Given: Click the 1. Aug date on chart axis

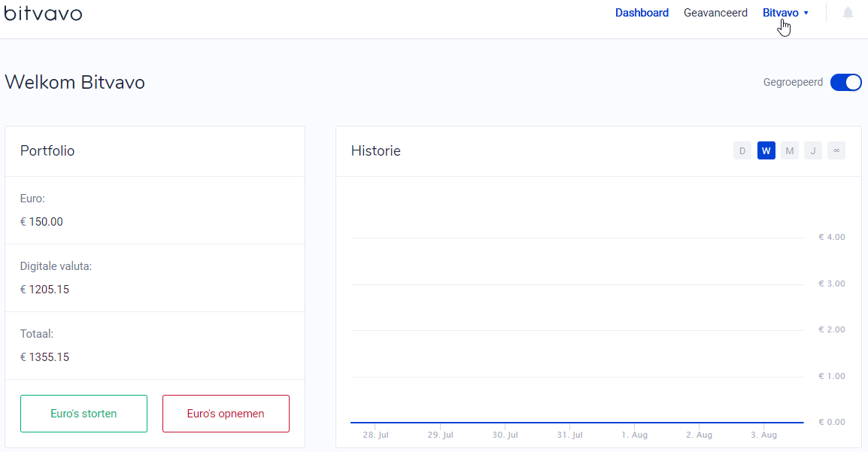Looking at the screenshot, I should 634,435.
